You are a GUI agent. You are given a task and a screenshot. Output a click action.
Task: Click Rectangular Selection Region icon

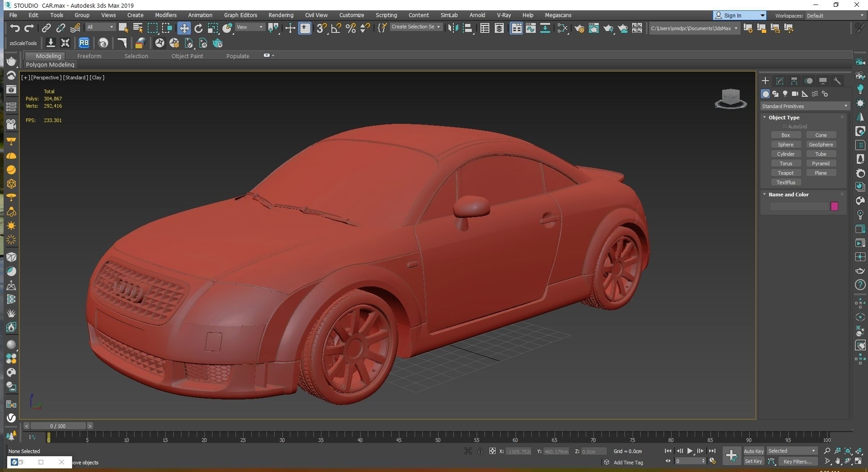tap(153, 28)
